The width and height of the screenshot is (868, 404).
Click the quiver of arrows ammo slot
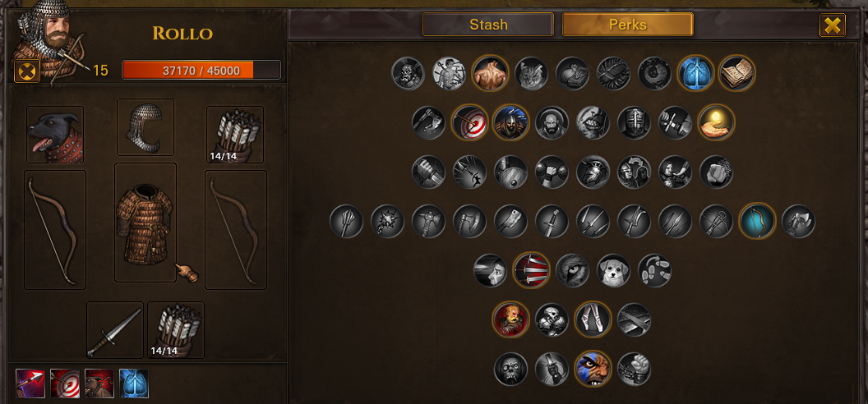[x=235, y=135]
